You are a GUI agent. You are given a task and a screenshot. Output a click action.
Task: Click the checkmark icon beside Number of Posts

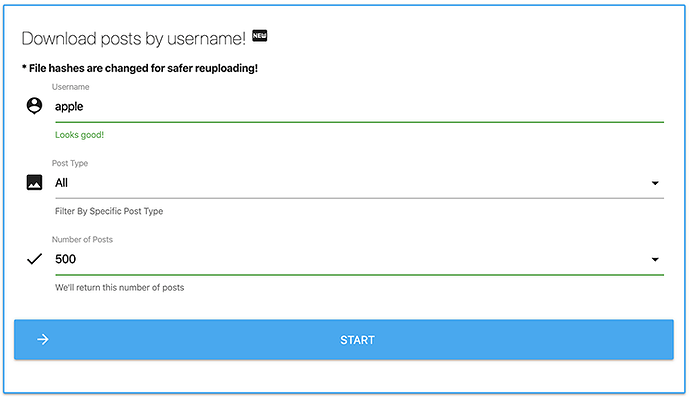click(x=34, y=259)
